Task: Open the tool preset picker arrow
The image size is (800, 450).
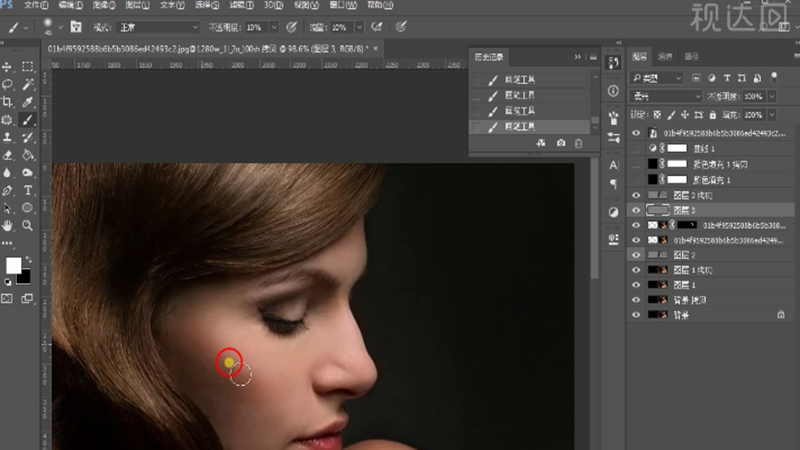Action: (x=26, y=28)
